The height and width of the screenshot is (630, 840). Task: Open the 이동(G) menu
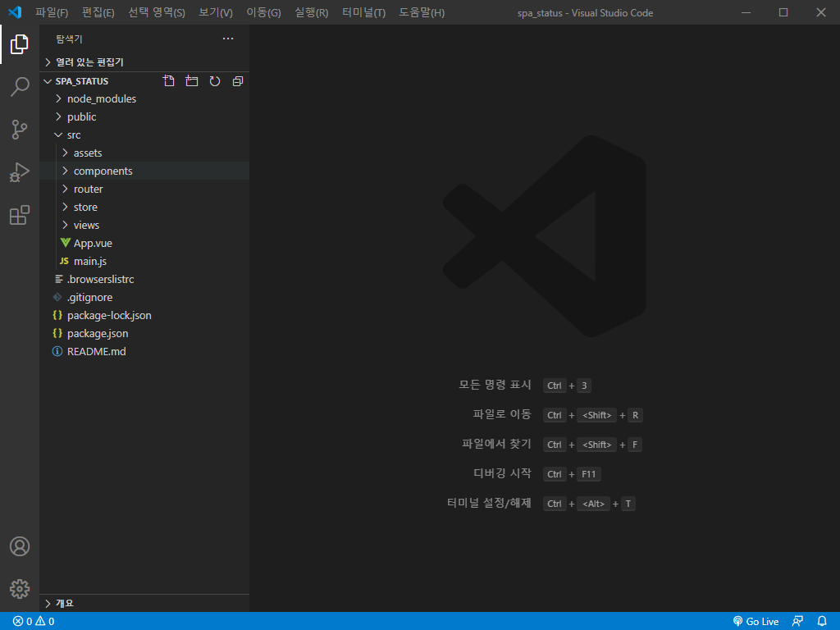[x=263, y=12]
